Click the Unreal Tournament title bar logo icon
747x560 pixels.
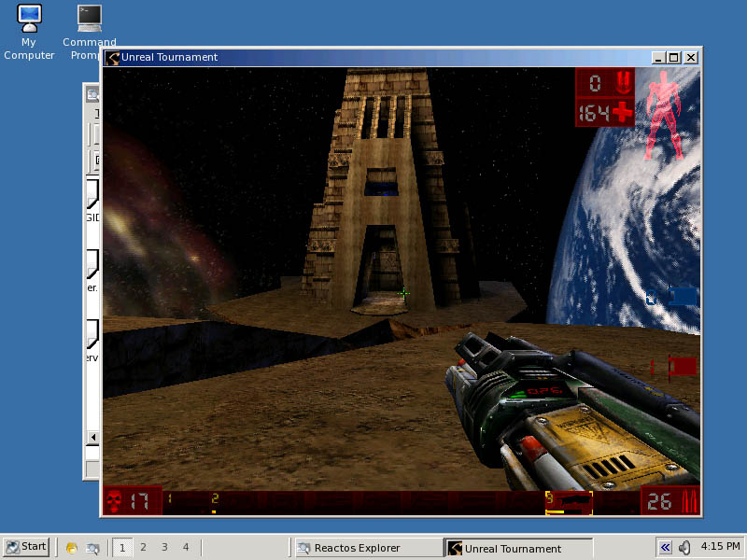point(112,58)
